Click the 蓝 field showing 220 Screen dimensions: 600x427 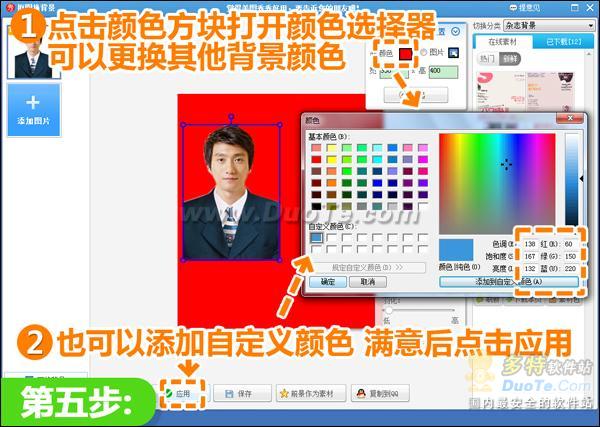click(570, 269)
